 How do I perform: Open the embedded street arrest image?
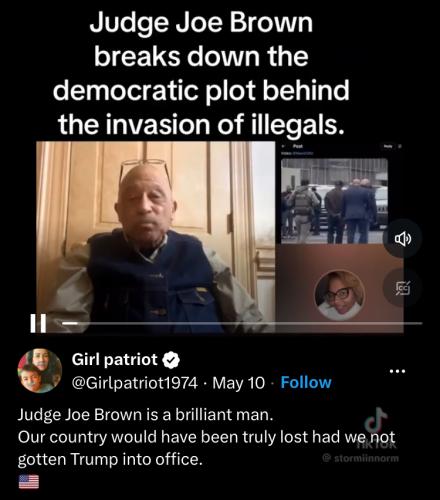[334, 201]
